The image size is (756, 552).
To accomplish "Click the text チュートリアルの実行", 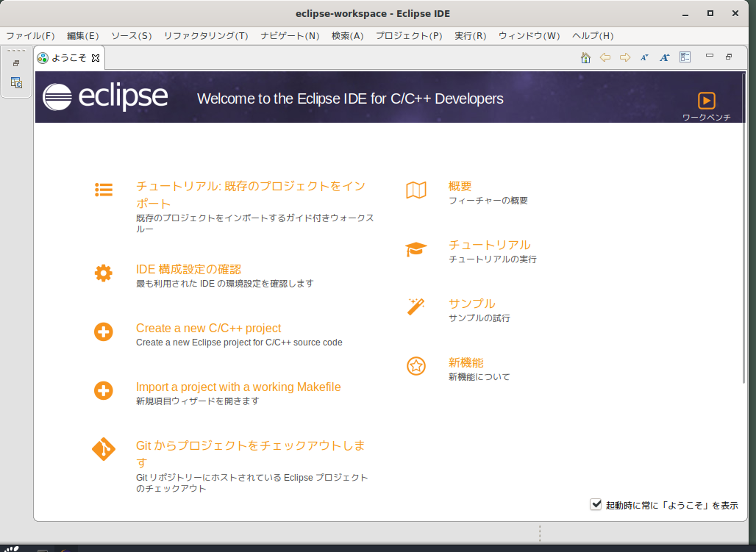I will [x=492, y=259].
